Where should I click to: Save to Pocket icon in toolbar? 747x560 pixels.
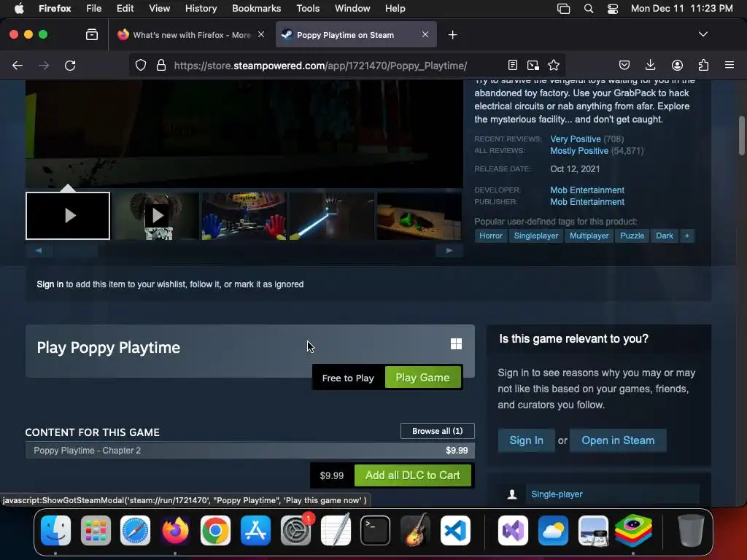click(x=624, y=65)
